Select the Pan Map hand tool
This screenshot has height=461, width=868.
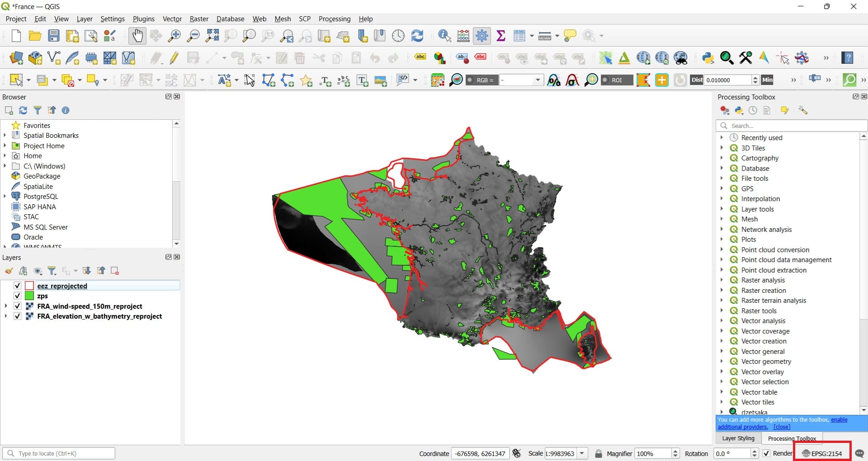point(137,36)
